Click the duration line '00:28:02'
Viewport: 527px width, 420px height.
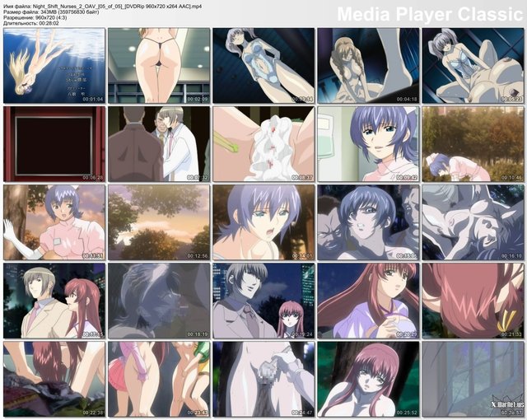(31, 23)
